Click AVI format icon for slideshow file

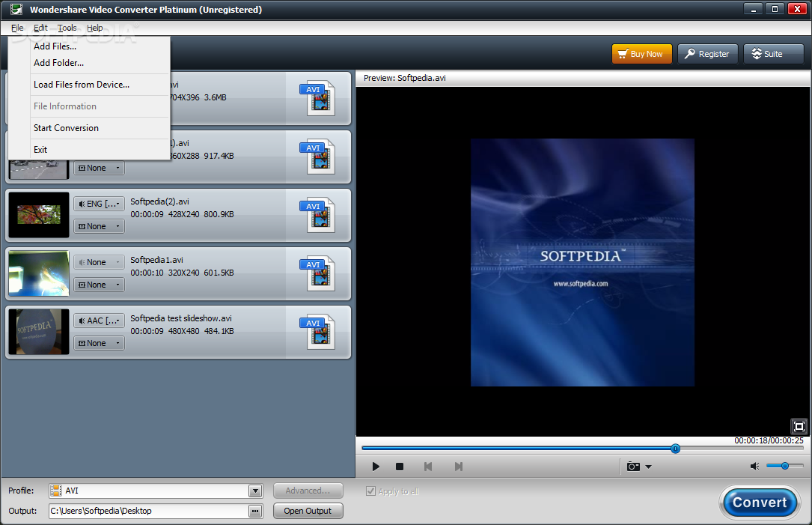coord(317,333)
